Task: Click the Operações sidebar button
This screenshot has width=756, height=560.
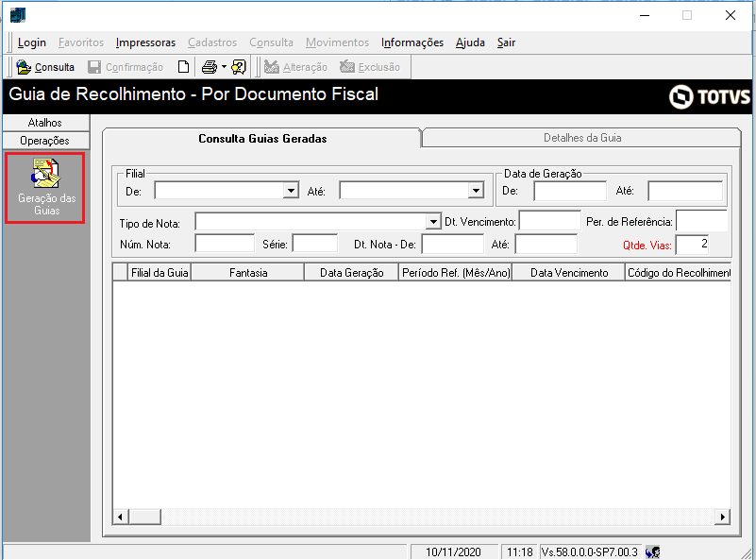Action: click(x=45, y=141)
